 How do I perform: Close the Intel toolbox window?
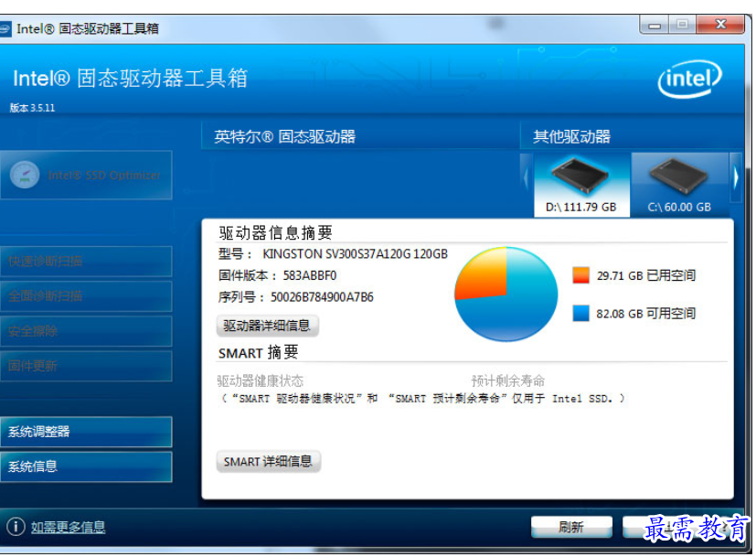tap(720, 25)
